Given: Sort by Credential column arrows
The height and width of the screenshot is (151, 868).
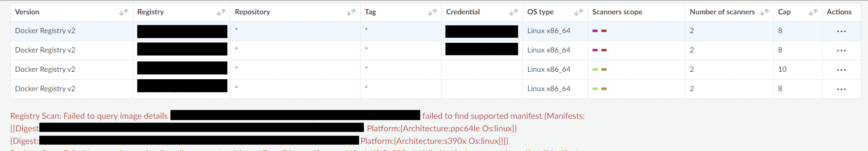Looking at the screenshot, I should (x=514, y=12).
